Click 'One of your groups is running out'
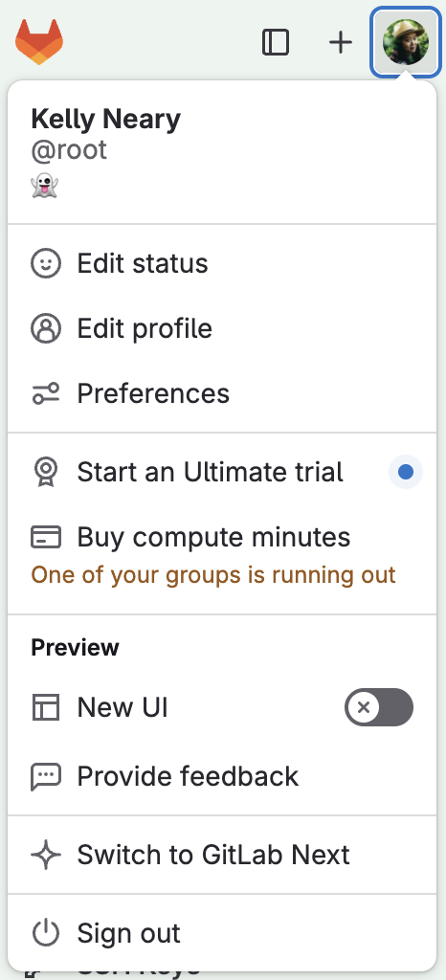This screenshot has width=446, height=980. tap(213, 574)
